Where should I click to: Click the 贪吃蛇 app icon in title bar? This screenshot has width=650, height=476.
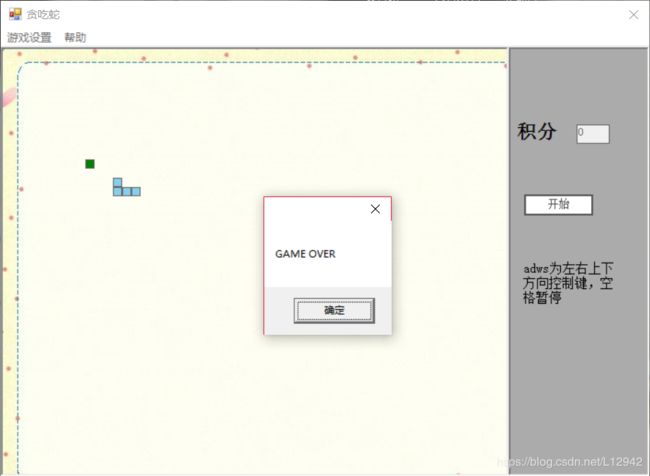pyautogui.click(x=15, y=14)
